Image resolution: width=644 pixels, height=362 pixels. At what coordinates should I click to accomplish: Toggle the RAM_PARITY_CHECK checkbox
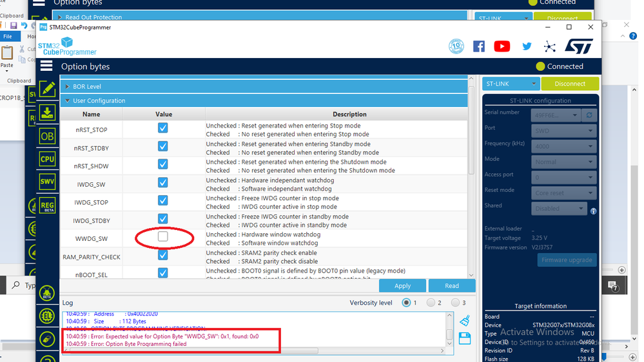point(162,255)
